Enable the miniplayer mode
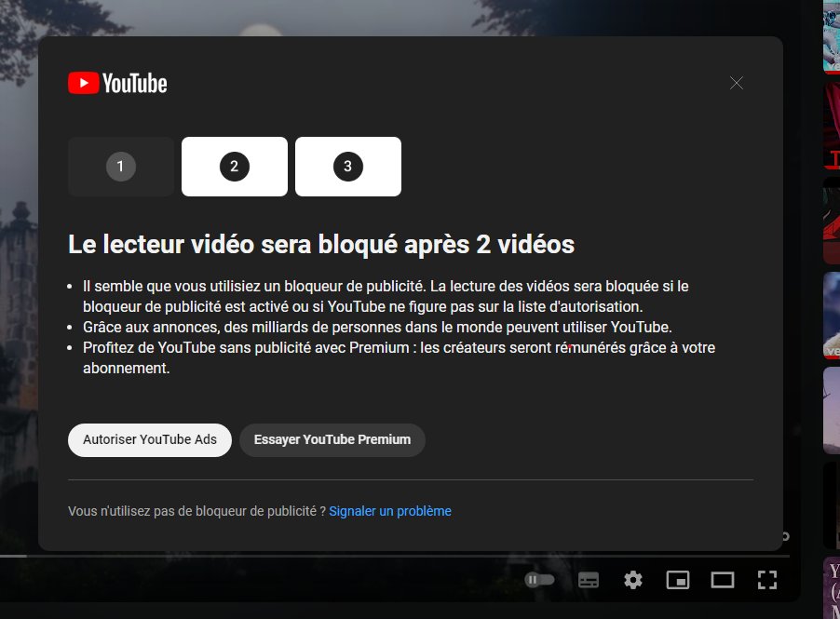840x619 pixels. click(x=678, y=580)
